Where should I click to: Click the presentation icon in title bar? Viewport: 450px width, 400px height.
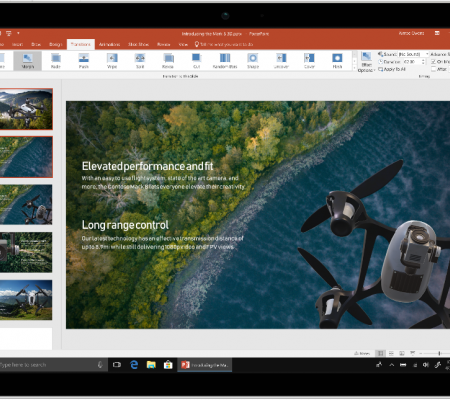click(9, 33)
